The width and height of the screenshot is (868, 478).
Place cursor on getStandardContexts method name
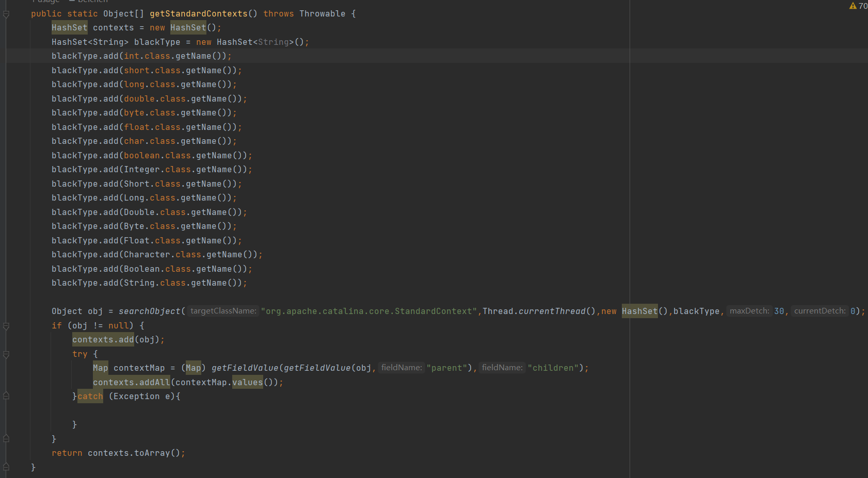199,14
